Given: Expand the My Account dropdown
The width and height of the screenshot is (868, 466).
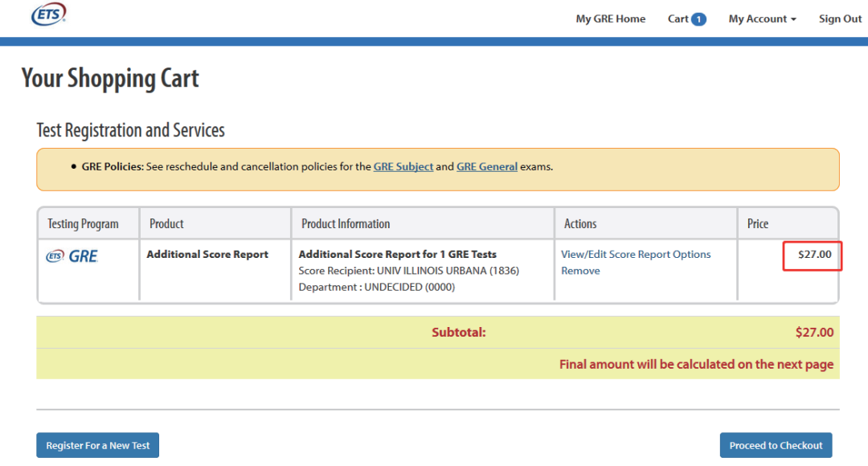Looking at the screenshot, I should [762, 18].
